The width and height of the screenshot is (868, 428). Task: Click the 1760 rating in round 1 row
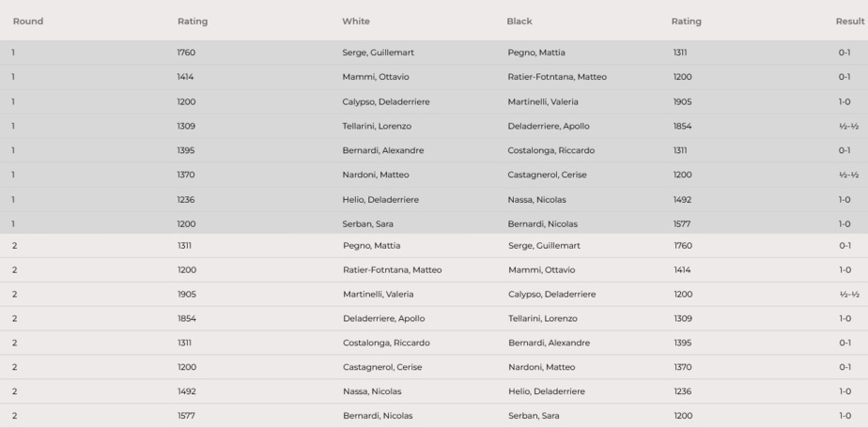point(186,53)
